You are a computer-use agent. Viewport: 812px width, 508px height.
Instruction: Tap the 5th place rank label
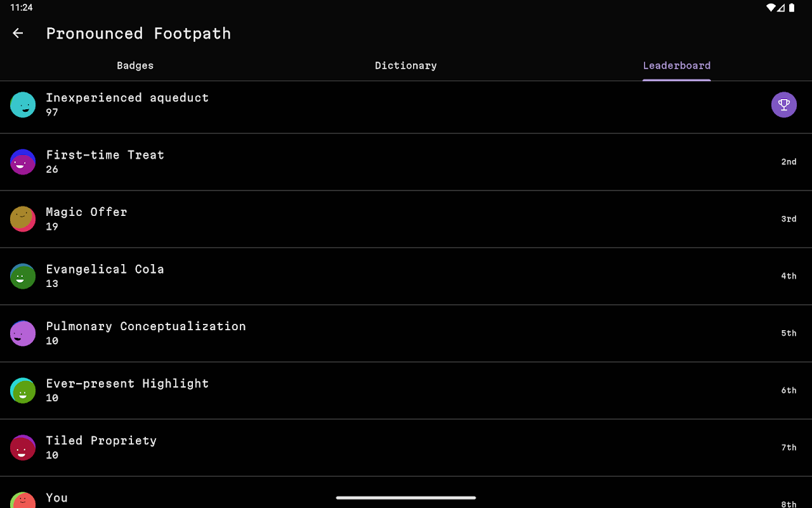point(789,333)
